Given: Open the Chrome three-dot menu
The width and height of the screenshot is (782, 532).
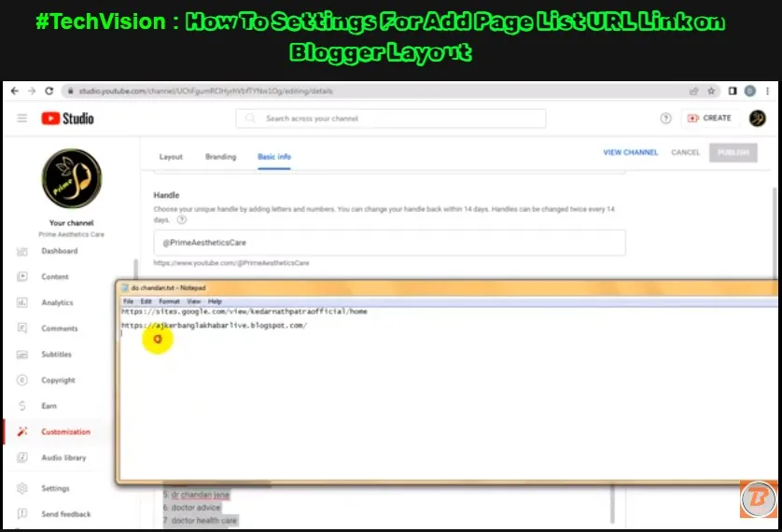Looking at the screenshot, I should pos(768,91).
